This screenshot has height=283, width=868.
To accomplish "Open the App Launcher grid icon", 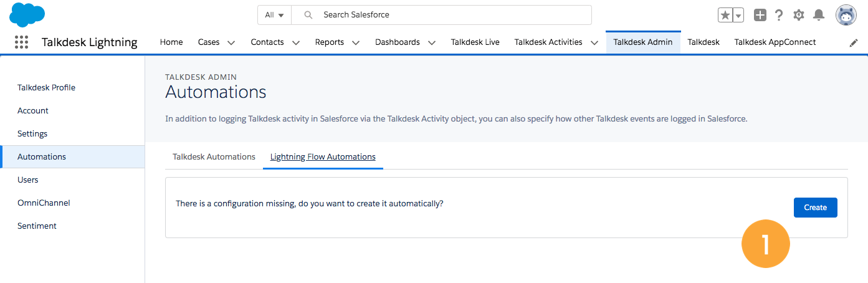I will (21, 42).
